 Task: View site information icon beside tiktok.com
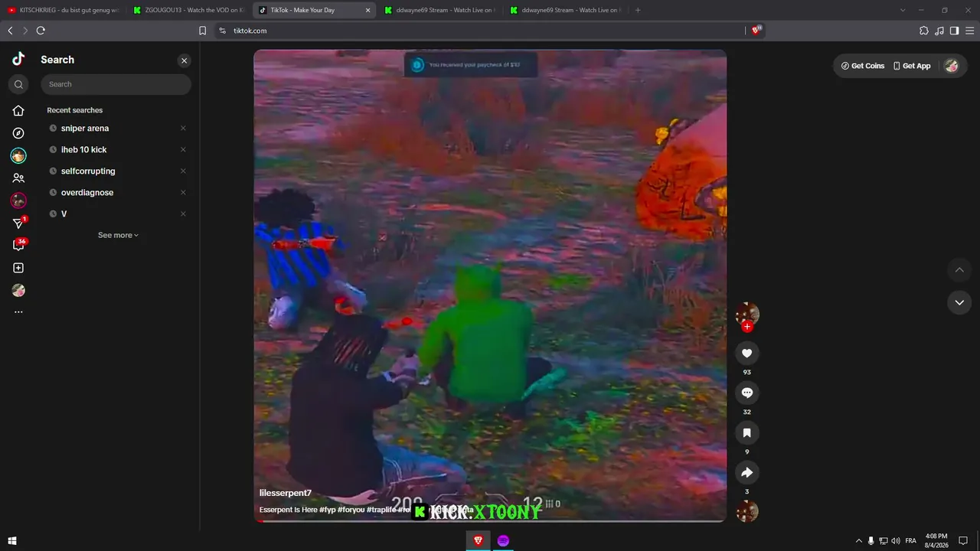222,31
